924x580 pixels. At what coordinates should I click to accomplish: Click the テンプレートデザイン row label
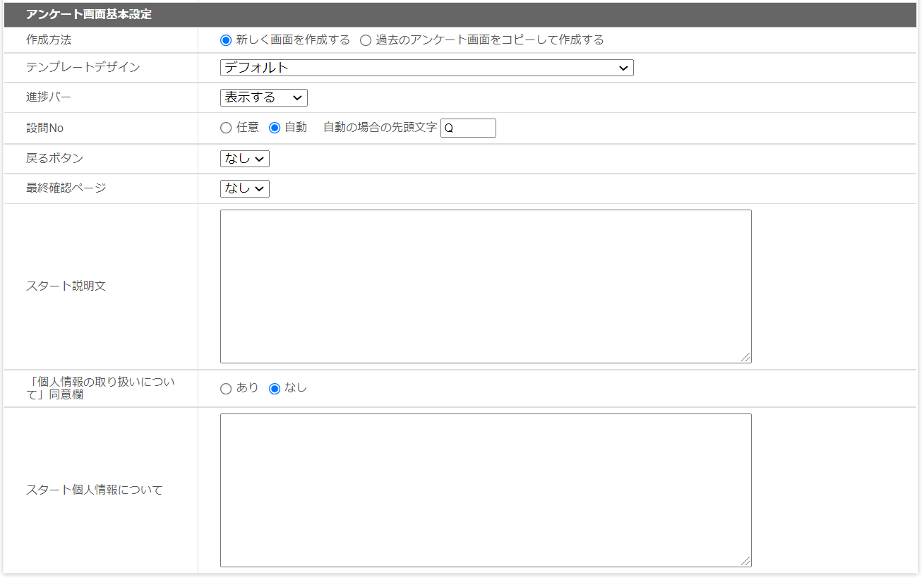coord(83,68)
